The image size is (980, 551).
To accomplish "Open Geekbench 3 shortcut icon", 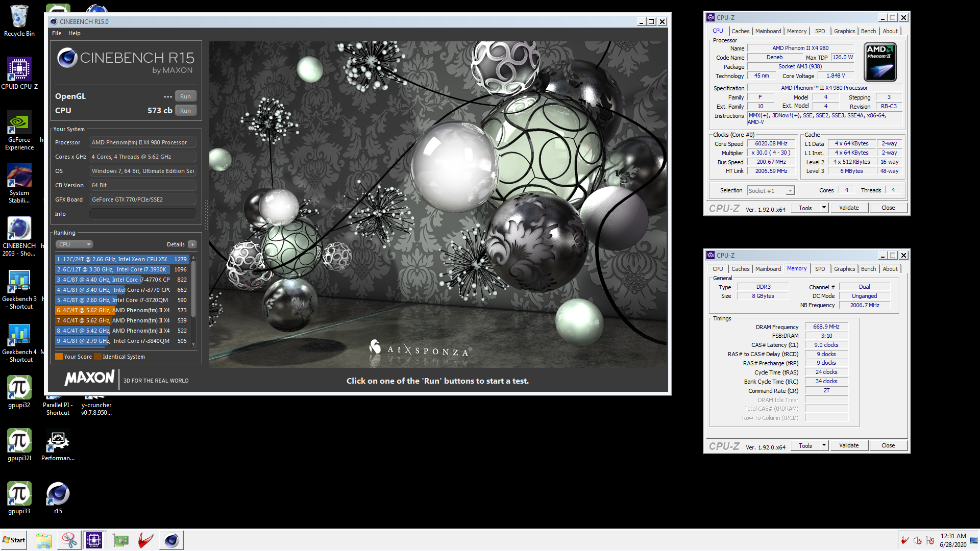I will pyautogui.click(x=19, y=289).
